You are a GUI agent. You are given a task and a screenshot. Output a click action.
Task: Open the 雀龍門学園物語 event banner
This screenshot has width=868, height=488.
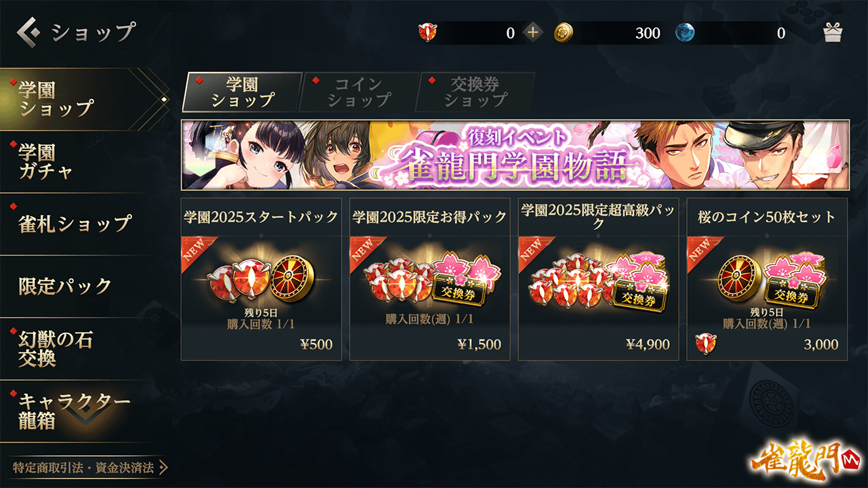pos(515,155)
